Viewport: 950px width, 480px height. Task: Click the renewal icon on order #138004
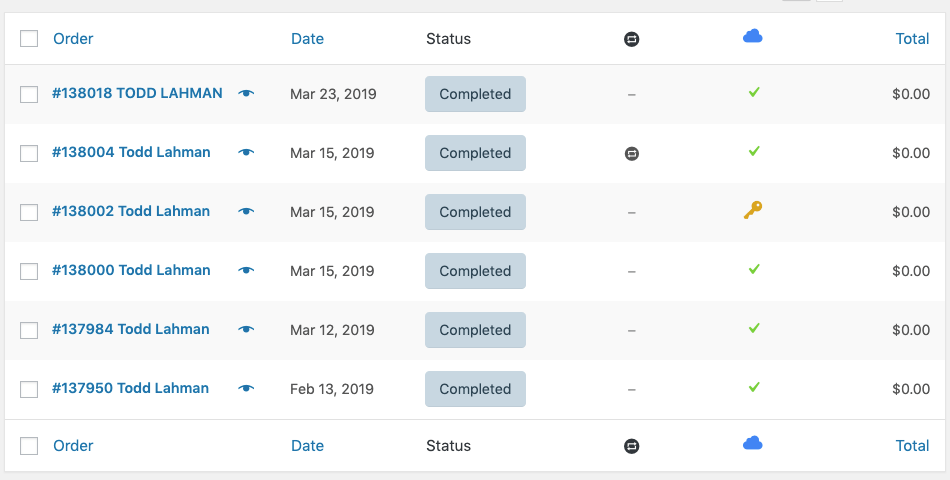(631, 153)
